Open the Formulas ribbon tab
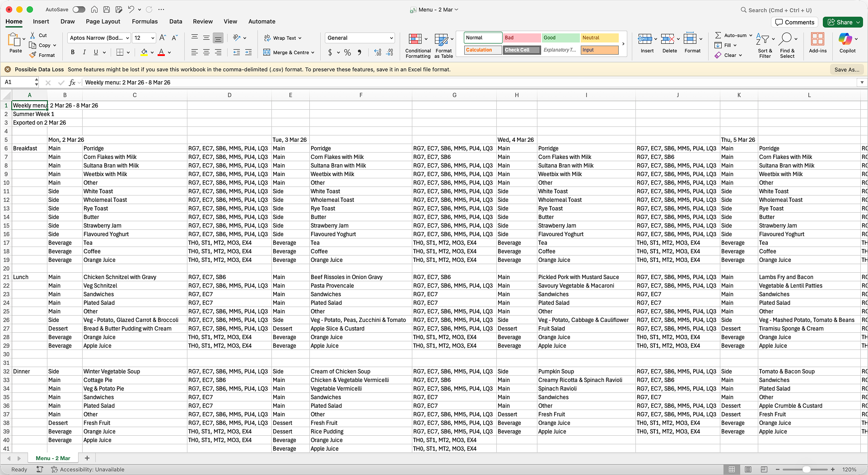 tap(145, 21)
